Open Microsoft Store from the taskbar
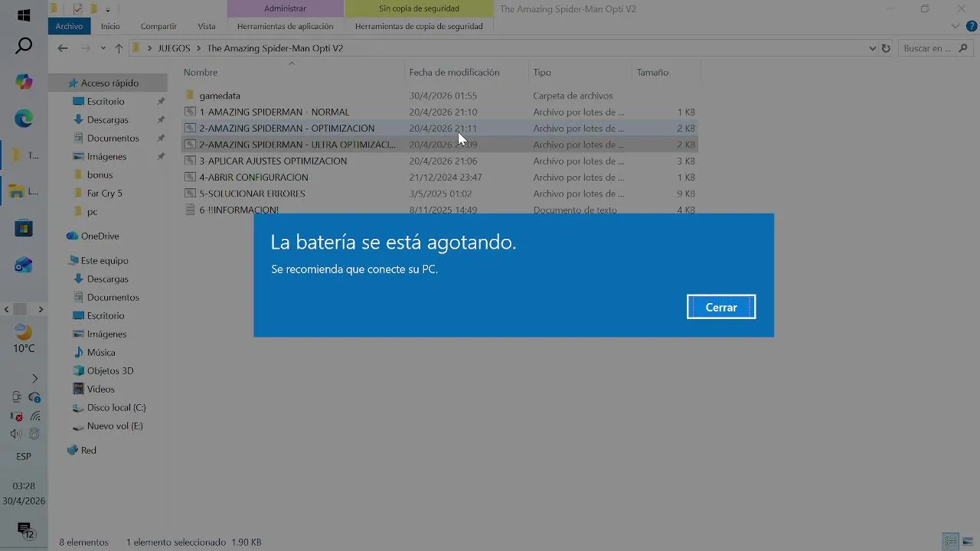 [x=24, y=228]
